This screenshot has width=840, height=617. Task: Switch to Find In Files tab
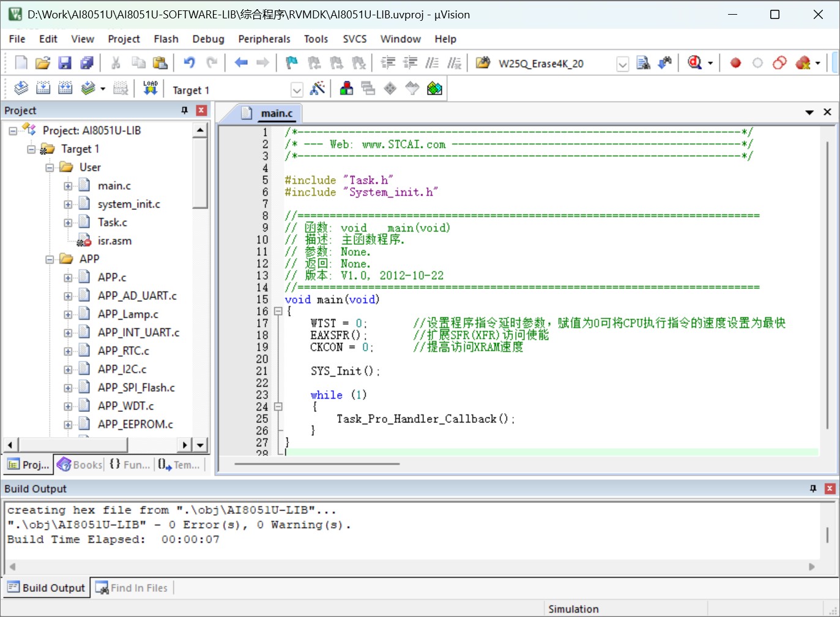(132, 588)
